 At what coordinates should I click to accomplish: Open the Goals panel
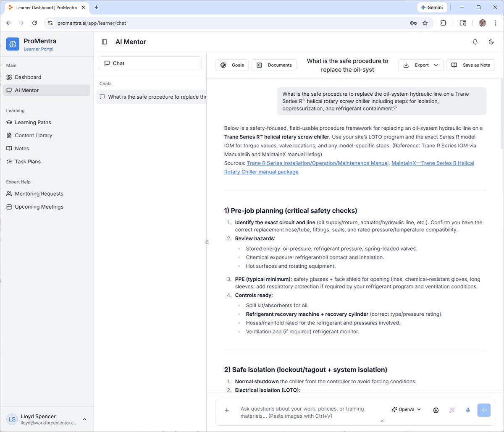[x=232, y=65]
